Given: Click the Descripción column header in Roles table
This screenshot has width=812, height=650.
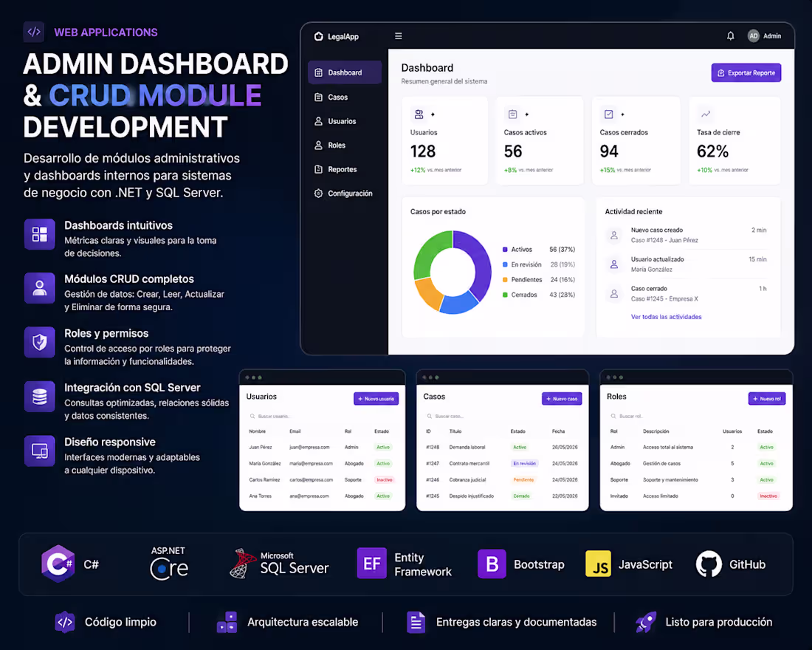Looking at the screenshot, I should pyautogui.click(x=656, y=431).
